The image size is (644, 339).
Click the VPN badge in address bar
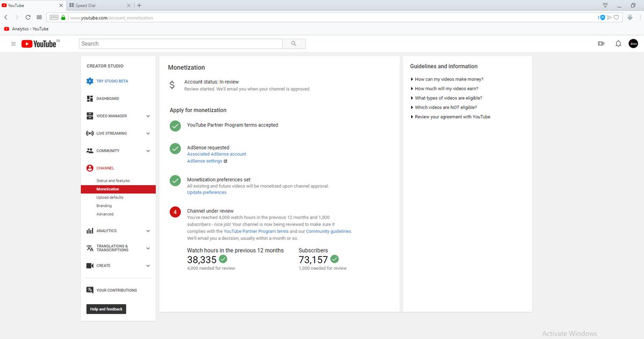pyautogui.click(x=54, y=17)
